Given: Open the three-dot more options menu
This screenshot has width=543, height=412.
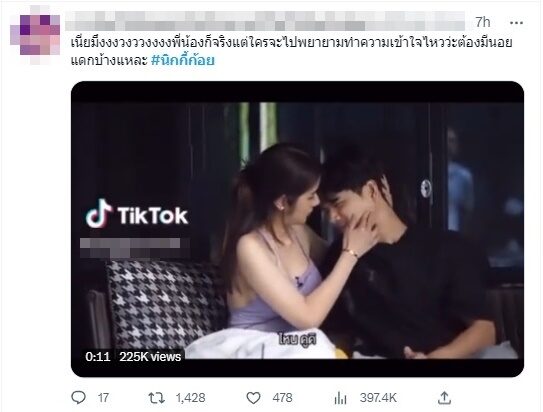Looking at the screenshot, I should coord(516,23).
